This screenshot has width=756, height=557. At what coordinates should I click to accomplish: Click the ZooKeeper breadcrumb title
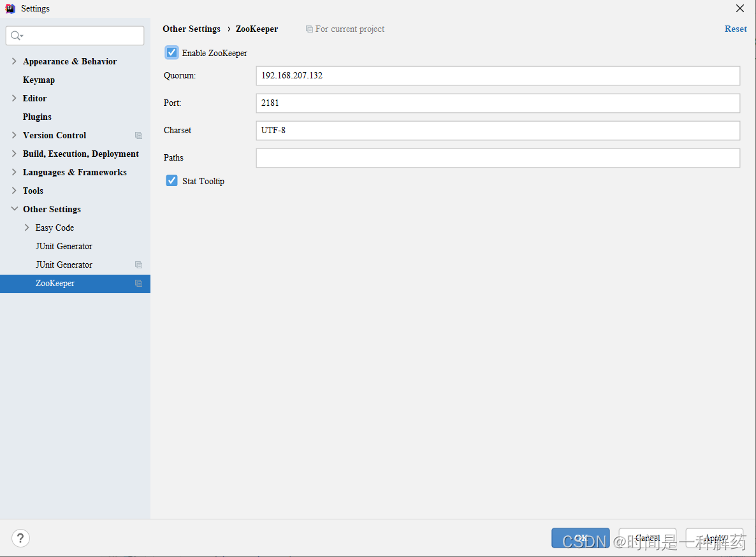coord(257,29)
